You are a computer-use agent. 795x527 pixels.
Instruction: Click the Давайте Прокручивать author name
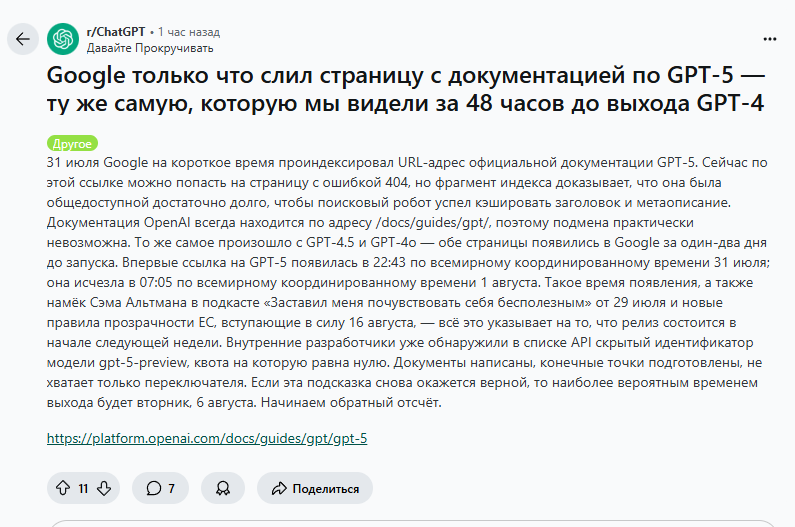[150, 48]
